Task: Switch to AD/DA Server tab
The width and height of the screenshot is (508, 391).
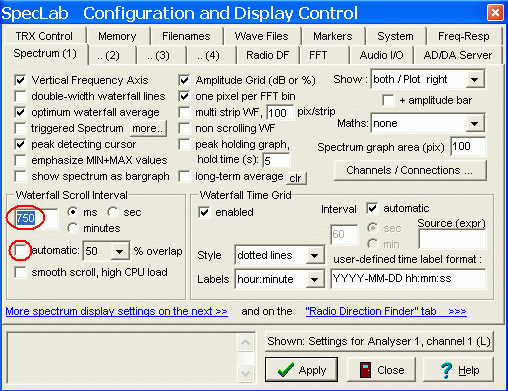Action: tap(458, 55)
